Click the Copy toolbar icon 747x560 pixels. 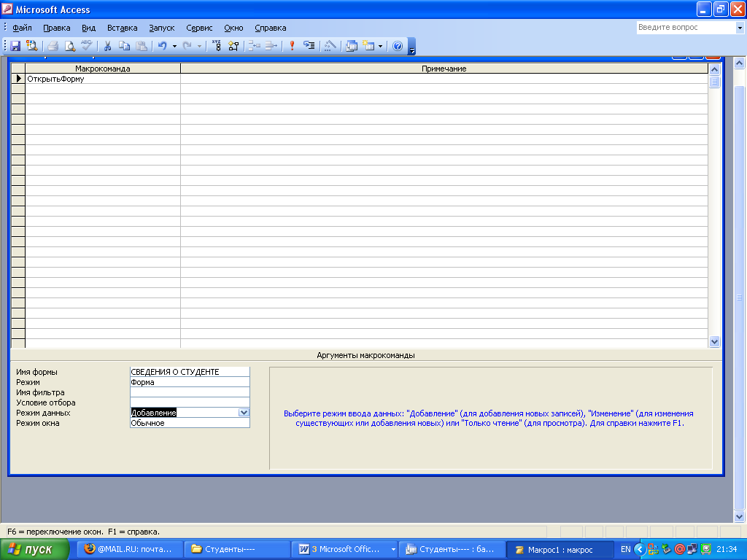tap(124, 46)
